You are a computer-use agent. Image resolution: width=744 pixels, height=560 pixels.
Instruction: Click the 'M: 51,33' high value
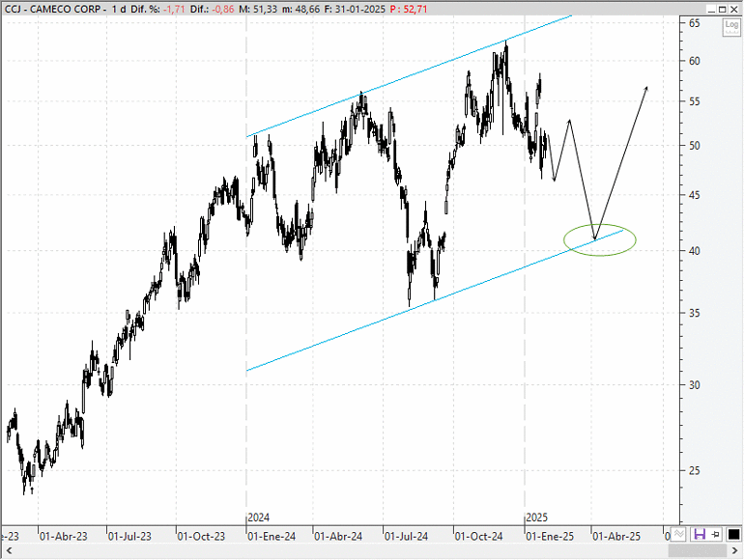pos(258,9)
